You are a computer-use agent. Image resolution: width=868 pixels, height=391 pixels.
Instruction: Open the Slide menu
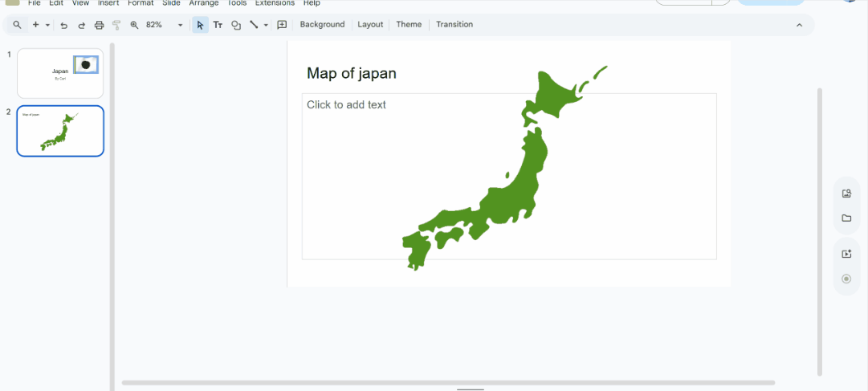click(x=172, y=2)
